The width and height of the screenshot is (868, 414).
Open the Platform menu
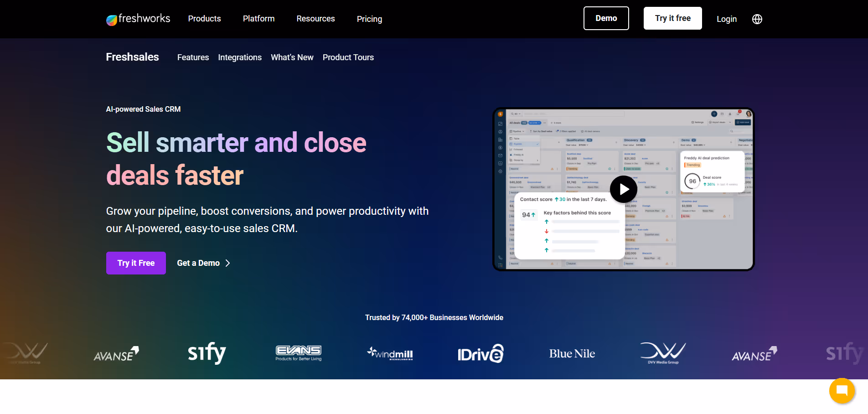tap(258, 19)
